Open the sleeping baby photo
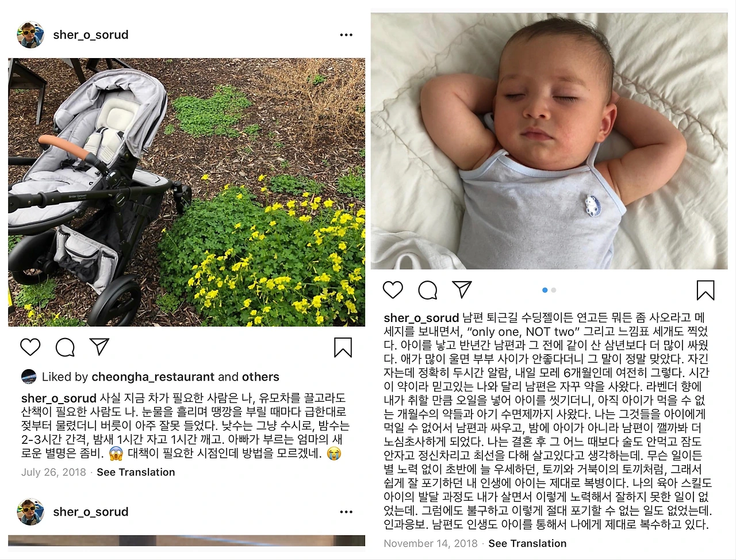Image resolution: width=736 pixels, height=560 pixels. pos(549,141)
